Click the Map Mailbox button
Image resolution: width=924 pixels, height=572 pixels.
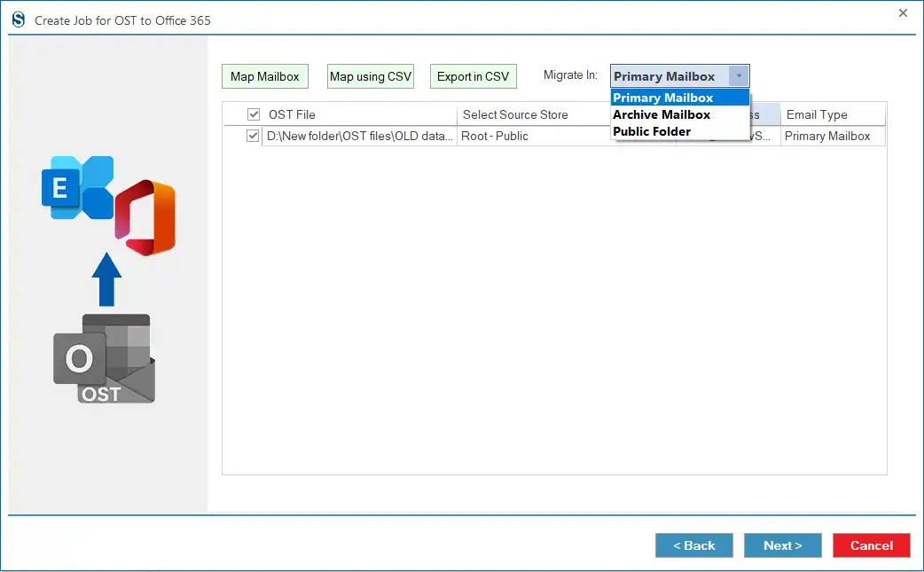[264, 76]
